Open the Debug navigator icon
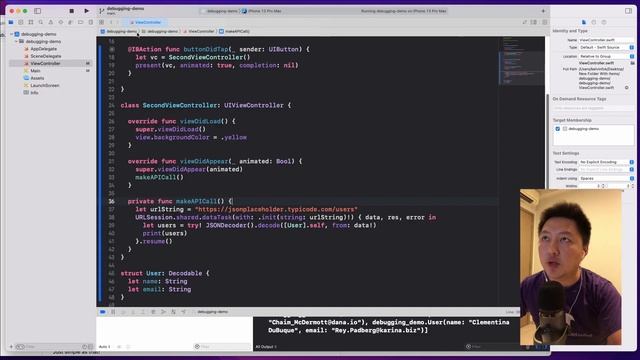 click(70, 22)
